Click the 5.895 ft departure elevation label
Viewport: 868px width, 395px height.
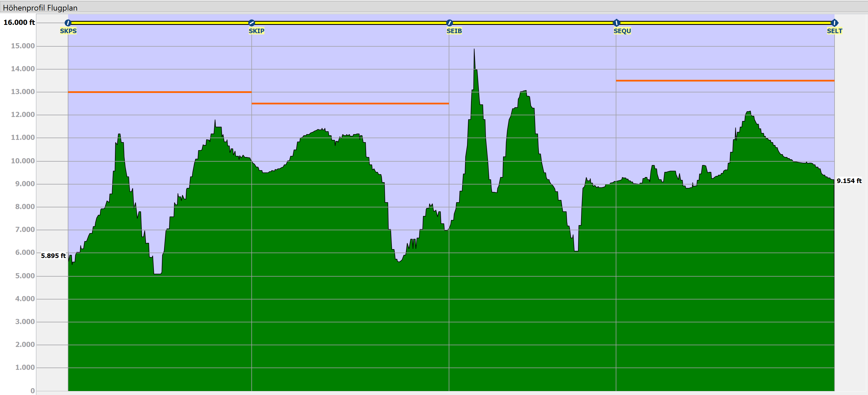(x=53, y=256)
